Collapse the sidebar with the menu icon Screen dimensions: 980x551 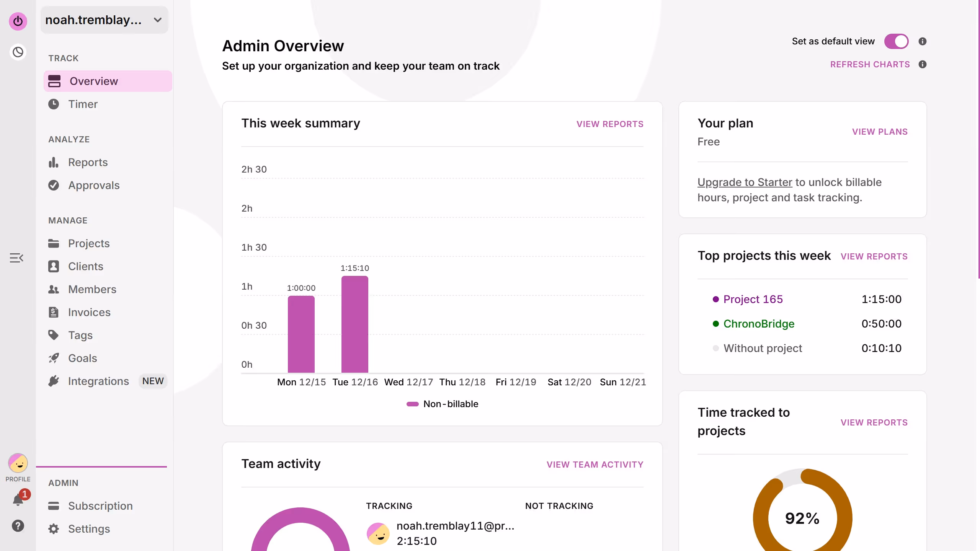point(16,258)
